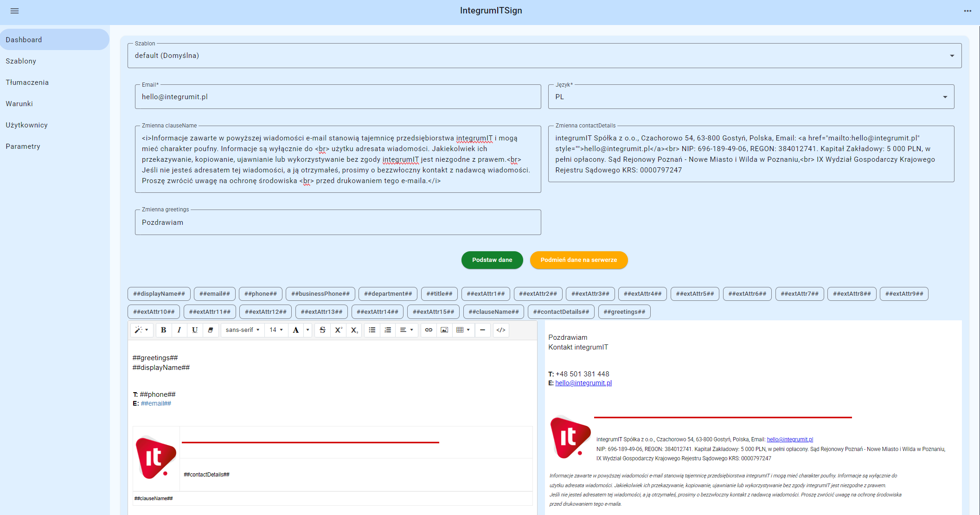Insert the ##extAttr5## variable chip
The image size is (980, 515).
click(x=695, y=294)
